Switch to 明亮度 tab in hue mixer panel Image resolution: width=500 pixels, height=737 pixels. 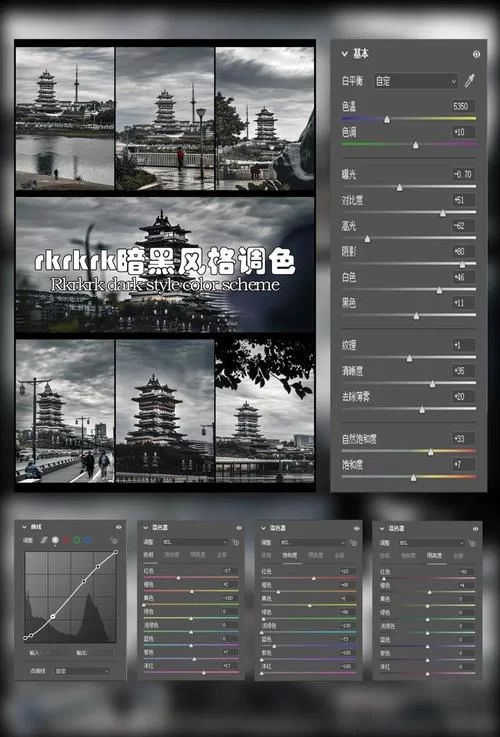point(197,555)
